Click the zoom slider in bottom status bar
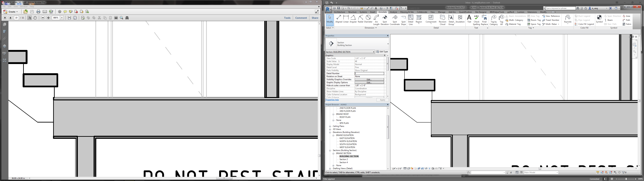The height and width of the screenshot is (181, 644). pos(626,179)
